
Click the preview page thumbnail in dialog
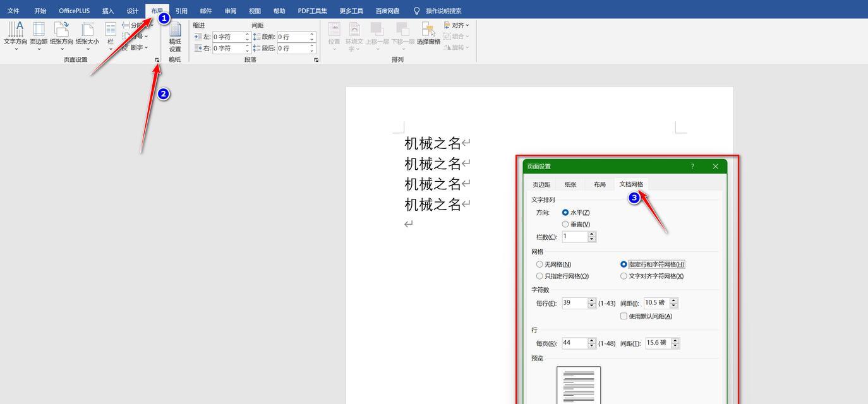click(x=579, y=385)
